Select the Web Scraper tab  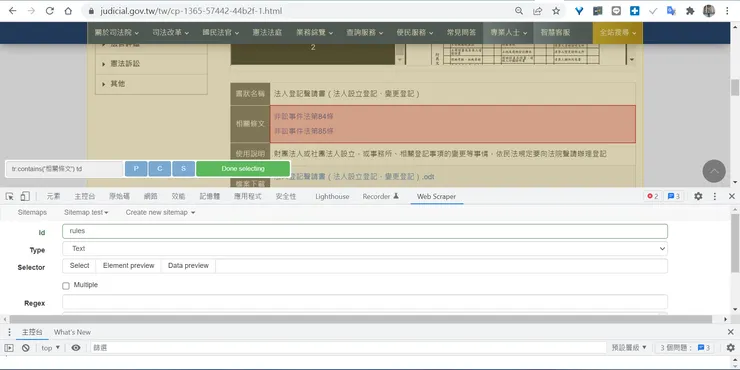click(436, 196)
